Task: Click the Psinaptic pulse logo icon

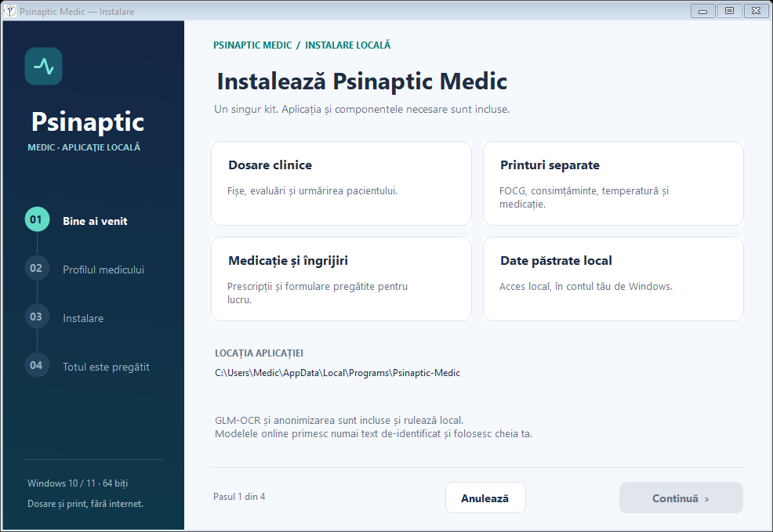Action: point(43,66)
